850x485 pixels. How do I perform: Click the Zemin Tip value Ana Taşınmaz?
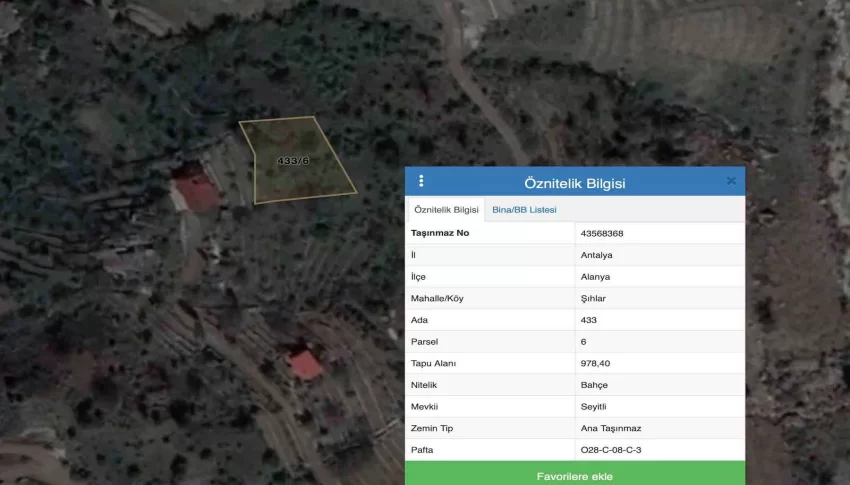(611, 429)
